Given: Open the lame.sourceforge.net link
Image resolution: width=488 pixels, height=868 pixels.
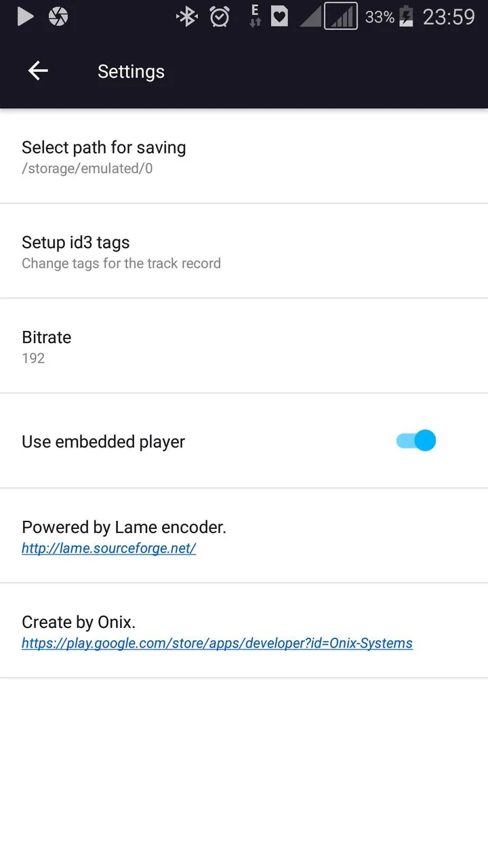Looking at the screenshot, I should point(108,549).
